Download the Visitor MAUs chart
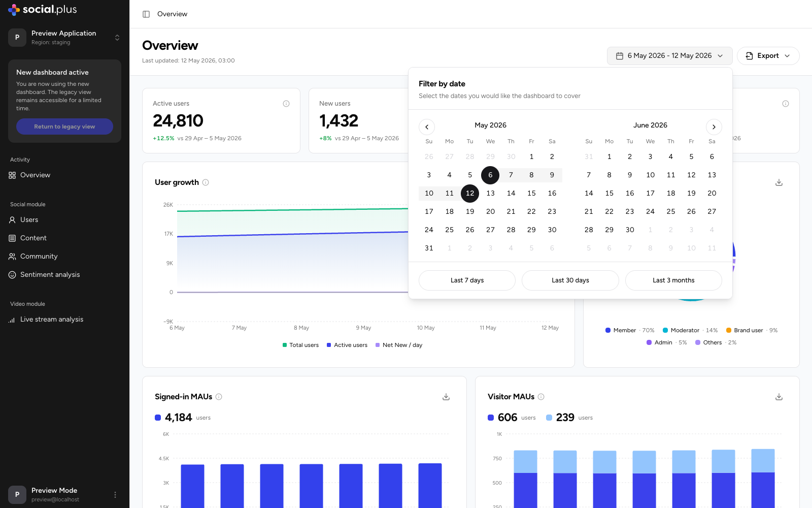Image resolution: width=812 pixels, height=508 pixels. pos(779,397)
